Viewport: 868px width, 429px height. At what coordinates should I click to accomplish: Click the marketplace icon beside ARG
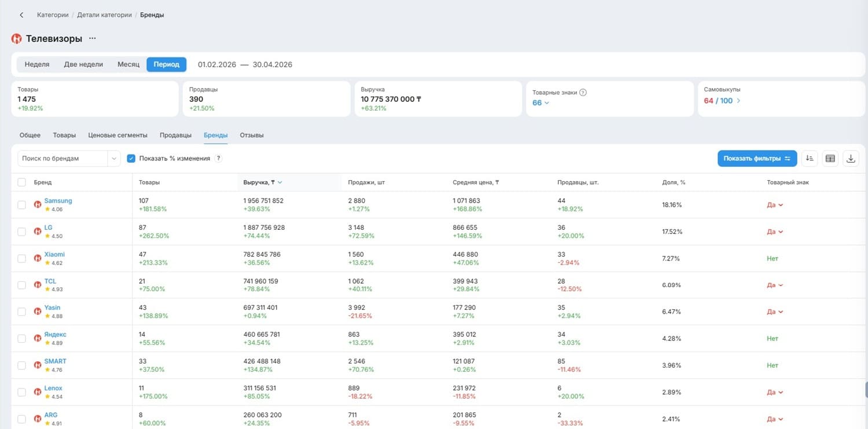[x=38, y=419]
